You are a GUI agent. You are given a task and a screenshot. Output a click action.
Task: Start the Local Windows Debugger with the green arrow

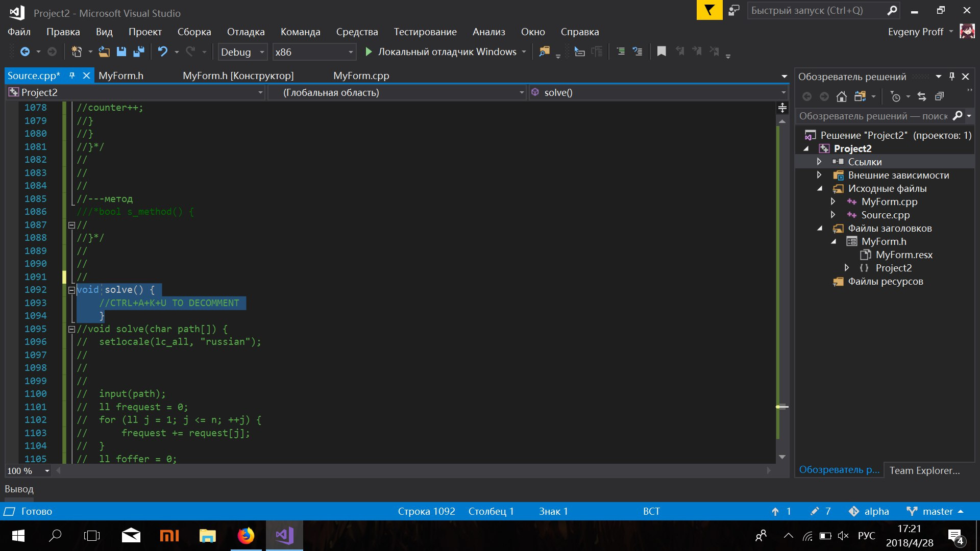pyautogui.click(x=369, y=52)
